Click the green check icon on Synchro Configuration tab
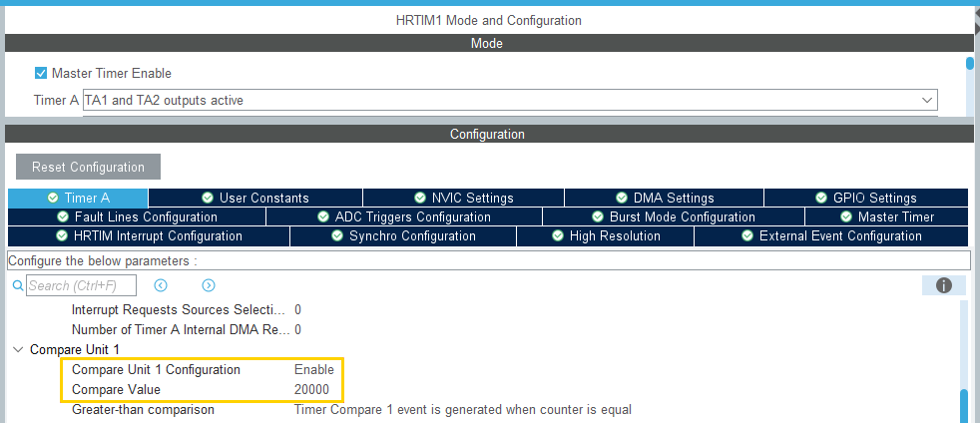The width and height of the screenshot is (980, 423). click(x=337, y=236)
